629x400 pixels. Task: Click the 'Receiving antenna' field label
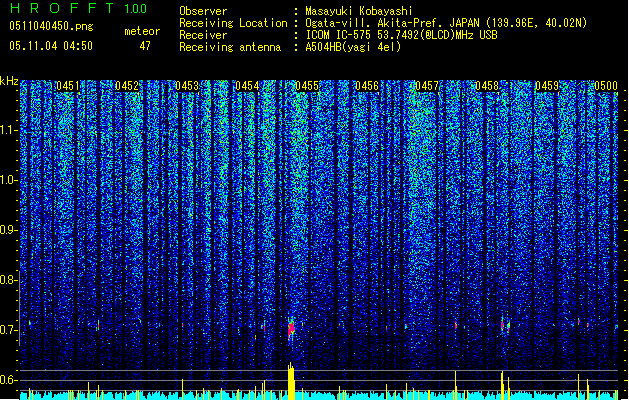click(x=230, y=47)
